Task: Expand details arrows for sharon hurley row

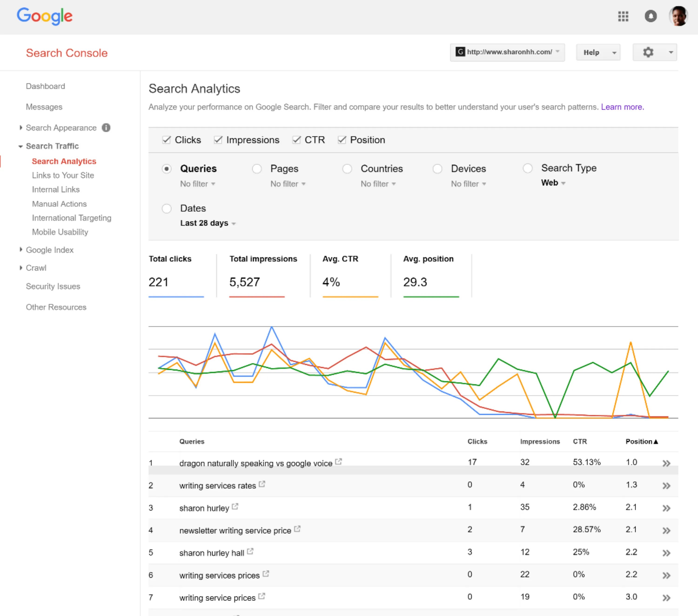Action: click(x=666, y=508)
